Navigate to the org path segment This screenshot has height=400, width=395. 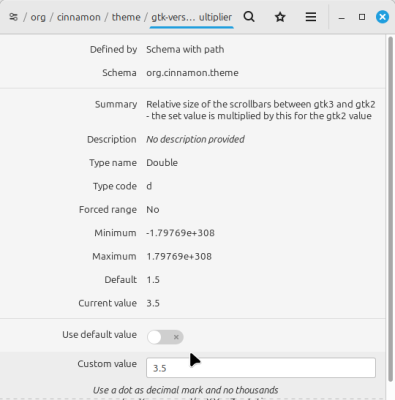point(38,17)
